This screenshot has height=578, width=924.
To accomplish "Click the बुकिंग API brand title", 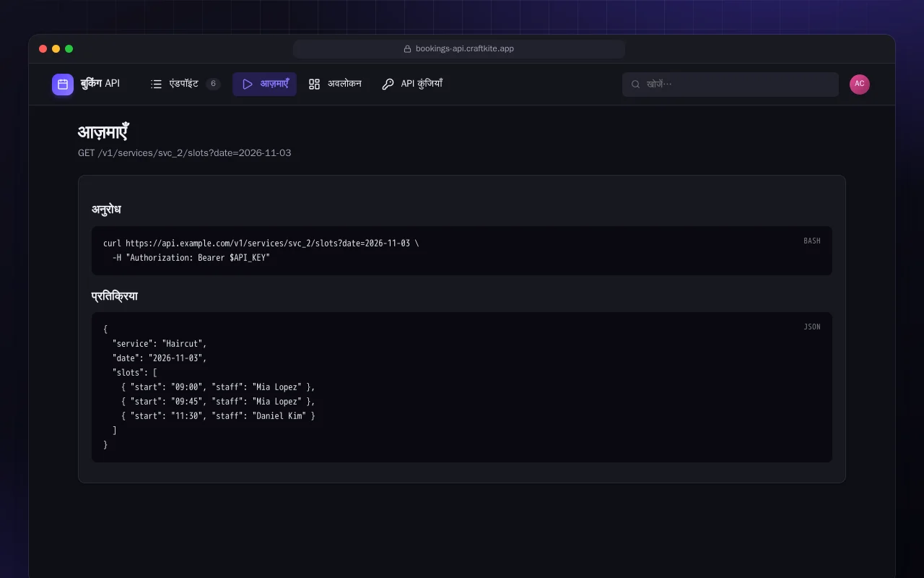I will tap(100, 84).
